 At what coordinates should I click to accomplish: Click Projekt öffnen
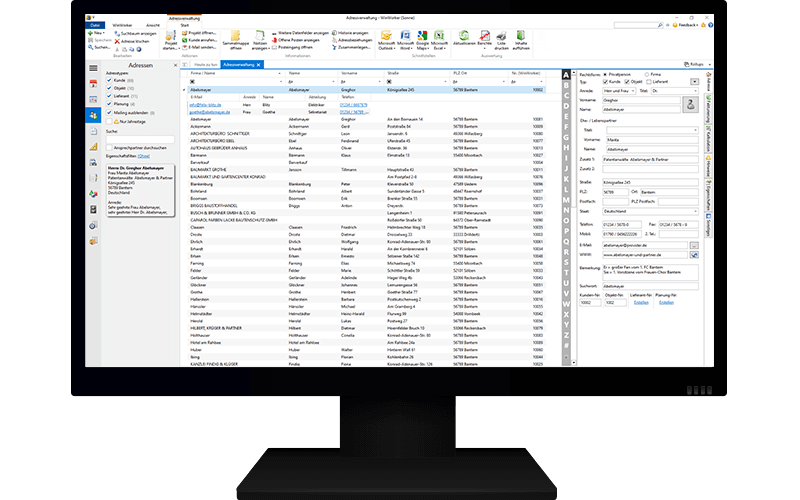click(199, 33)
